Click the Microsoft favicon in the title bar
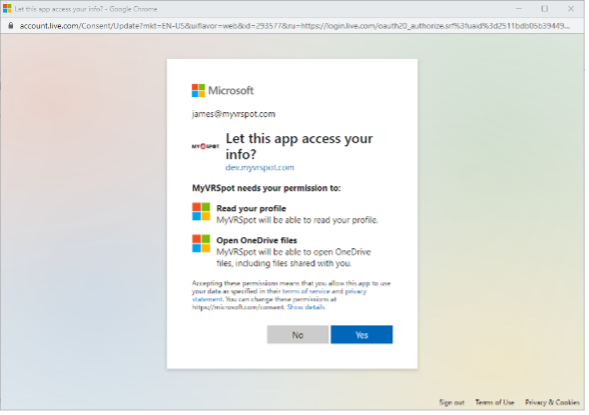 (7, 9)
